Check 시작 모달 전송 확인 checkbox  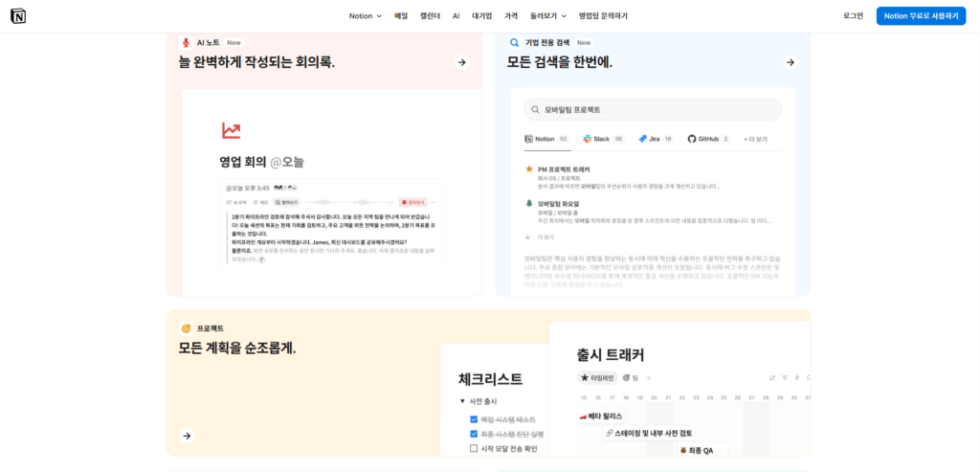474,448
